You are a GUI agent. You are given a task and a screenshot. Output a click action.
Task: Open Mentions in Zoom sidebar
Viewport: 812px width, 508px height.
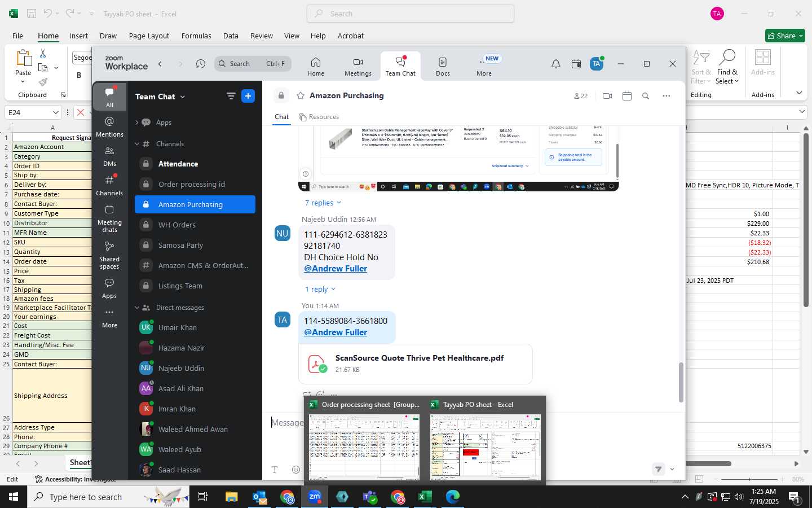109,126
